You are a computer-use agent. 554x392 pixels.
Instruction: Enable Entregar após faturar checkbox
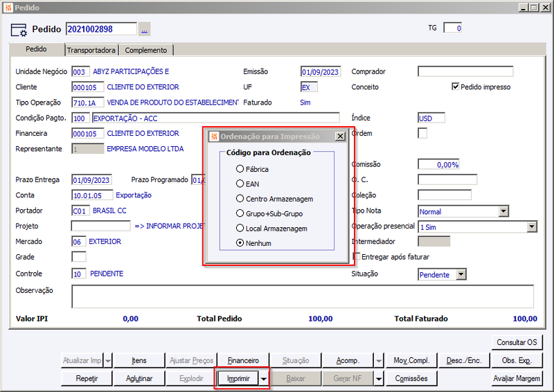[x=357, y=257]
